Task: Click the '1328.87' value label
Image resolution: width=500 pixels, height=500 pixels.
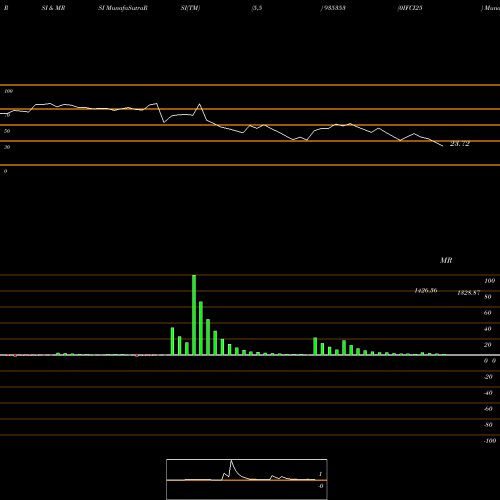Action: coord(469,293)
